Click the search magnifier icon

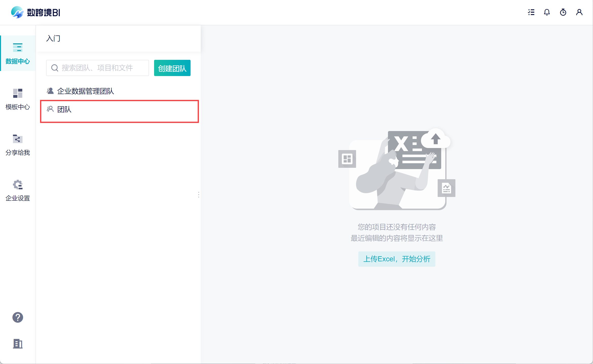pos(55,68)
